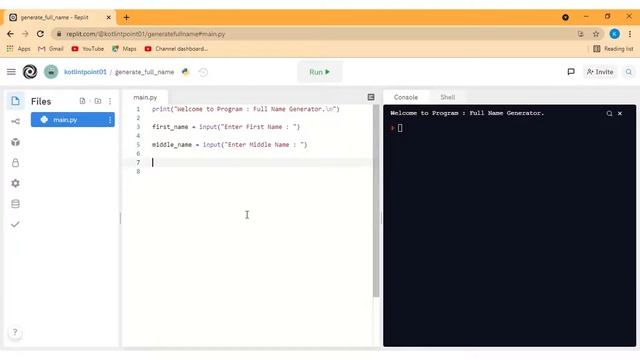Click the browser address bar URL
The width and height of the screenshot is (640, 360).
click(146, 34)
